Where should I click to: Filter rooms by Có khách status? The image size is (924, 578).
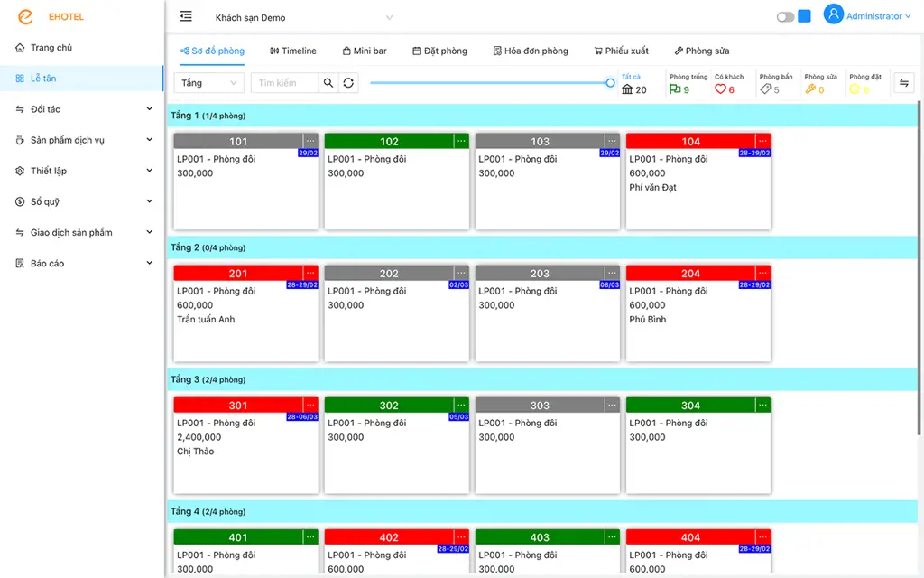click(x=729, y=84)
